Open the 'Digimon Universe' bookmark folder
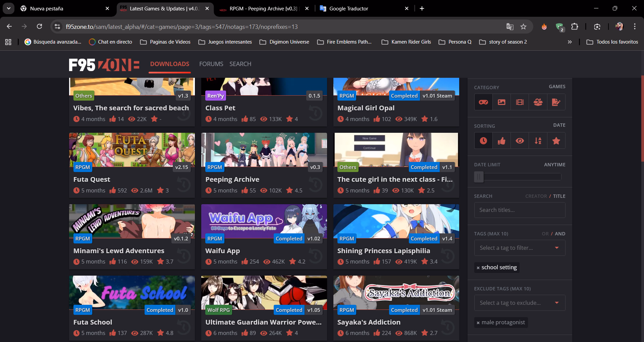 point(284,42)
